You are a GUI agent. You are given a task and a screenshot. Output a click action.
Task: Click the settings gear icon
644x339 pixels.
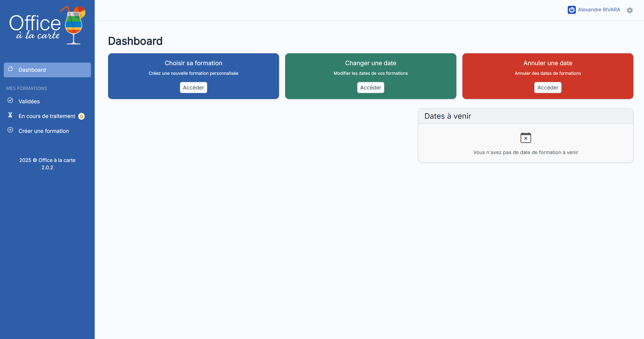(x=630, y=10)
